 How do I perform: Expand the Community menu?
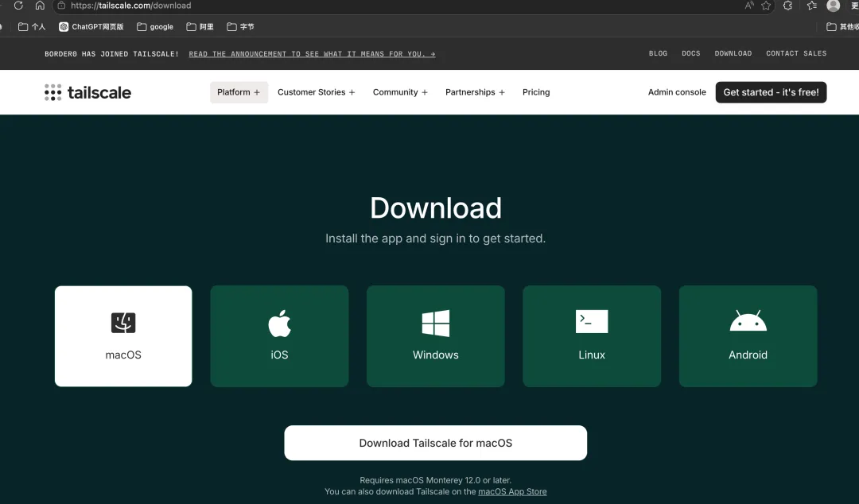pyautogui.click(x=400, y=92)
